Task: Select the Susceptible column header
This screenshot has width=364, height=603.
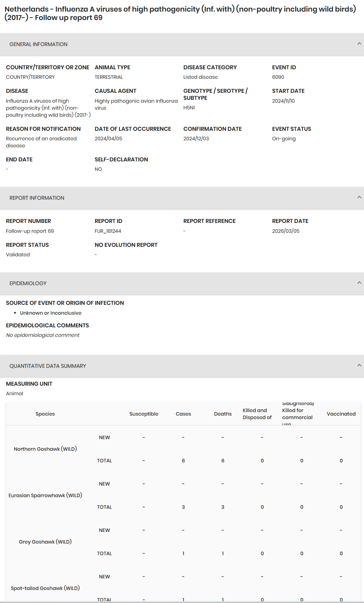Action: (144, 414)
